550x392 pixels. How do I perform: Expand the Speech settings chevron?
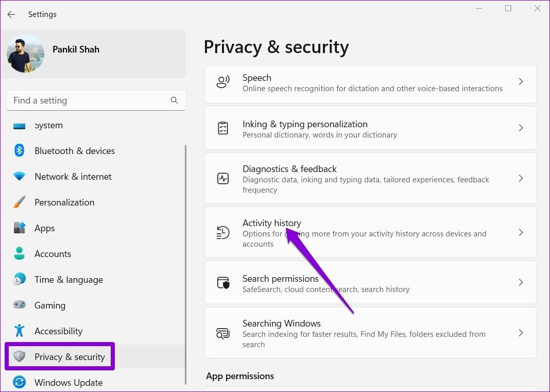pos(521,82)
